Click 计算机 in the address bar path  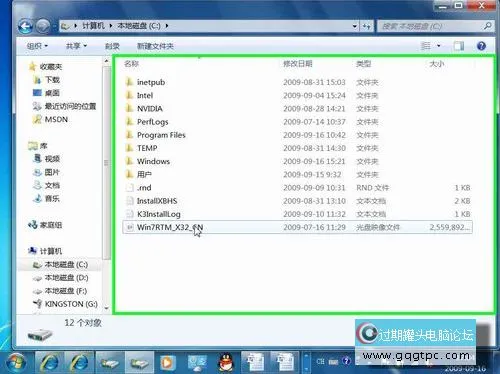point(93,26)
